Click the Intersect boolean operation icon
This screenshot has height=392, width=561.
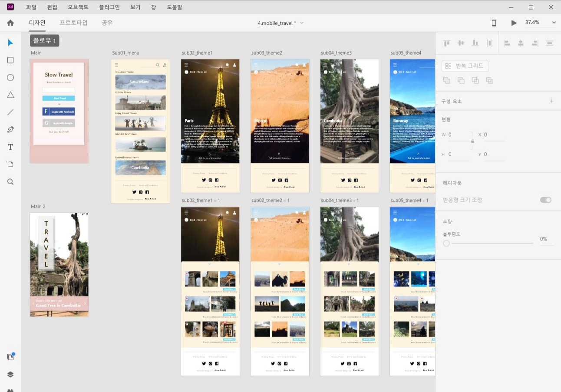tap(475, 80)
